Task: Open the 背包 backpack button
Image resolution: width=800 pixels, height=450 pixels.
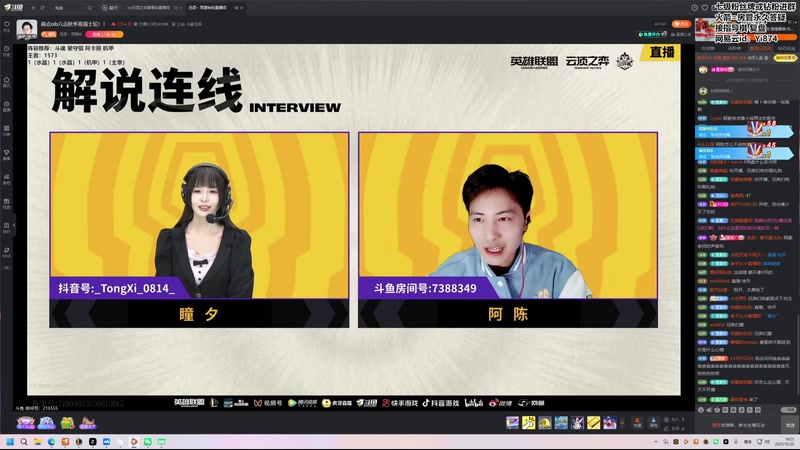Action: (654, 422)
